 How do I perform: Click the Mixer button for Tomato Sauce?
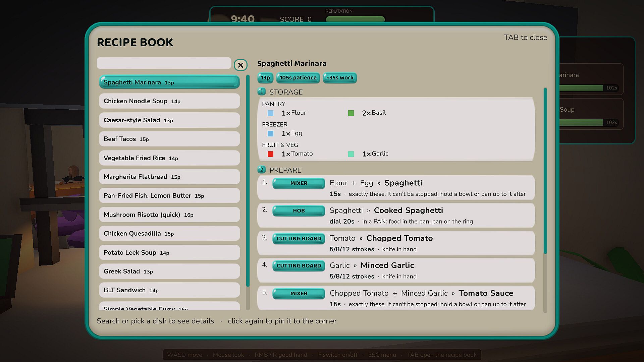point(299,294)
